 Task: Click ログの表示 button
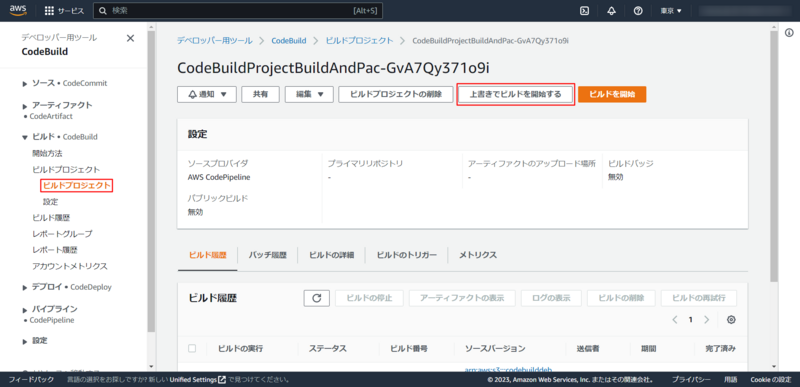(x=552, y=298)
